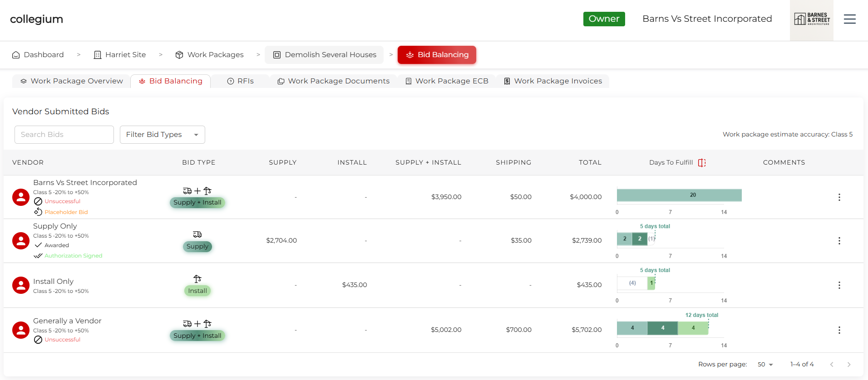The width and height of the screenshot is (868, 380).
Task: Click truck and crane icons in Barns Vs Street row
Action: coord(197,191)
